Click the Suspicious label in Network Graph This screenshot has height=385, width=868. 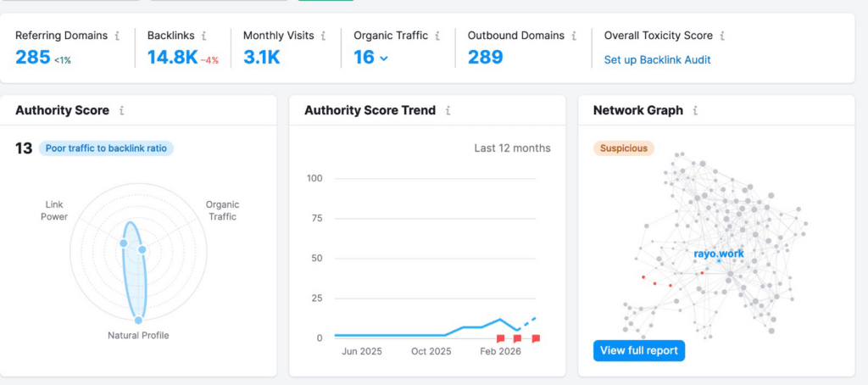click(623, 148)
